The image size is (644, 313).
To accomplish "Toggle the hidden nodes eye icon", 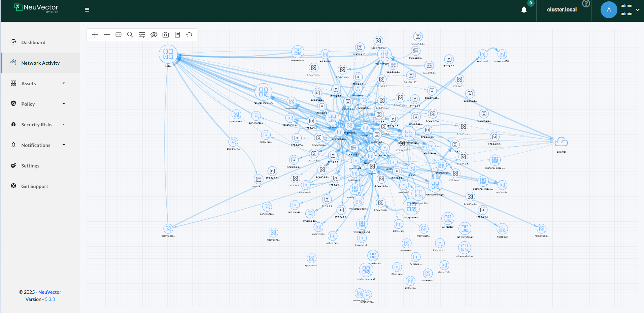I will point(154,35).
